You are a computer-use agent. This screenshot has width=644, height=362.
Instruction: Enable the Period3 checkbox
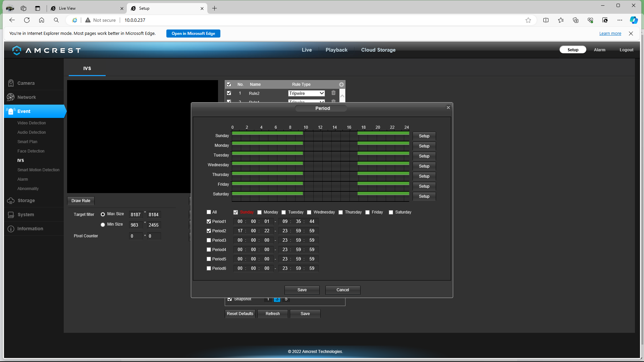[209, 240]
